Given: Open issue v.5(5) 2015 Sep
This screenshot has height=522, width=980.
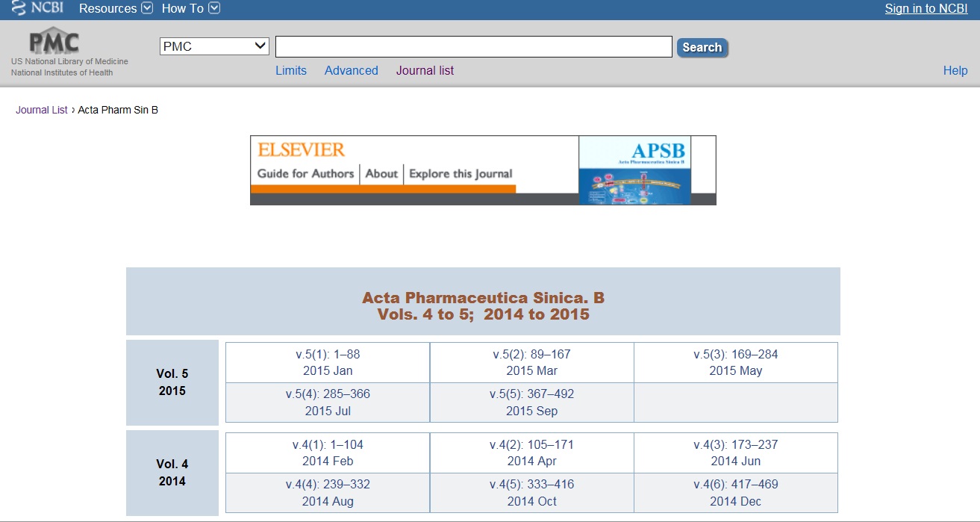Looking at the screenshot, I should click(531, 403).
